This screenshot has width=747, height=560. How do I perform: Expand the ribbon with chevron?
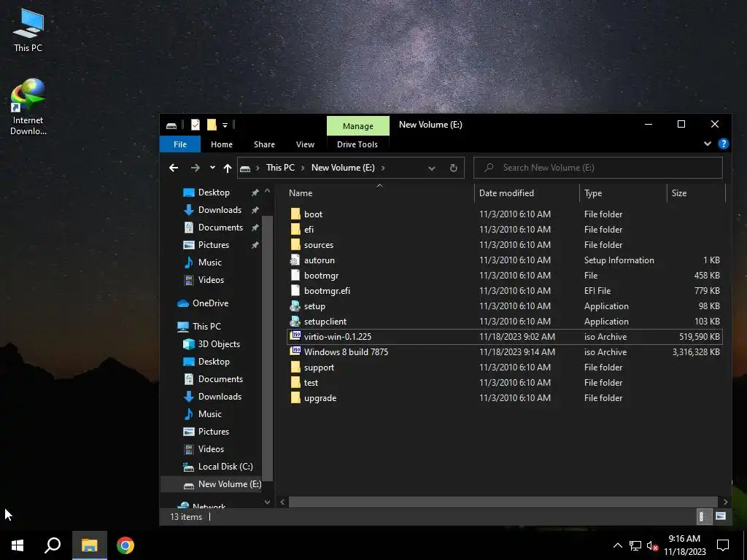(708, 144)
